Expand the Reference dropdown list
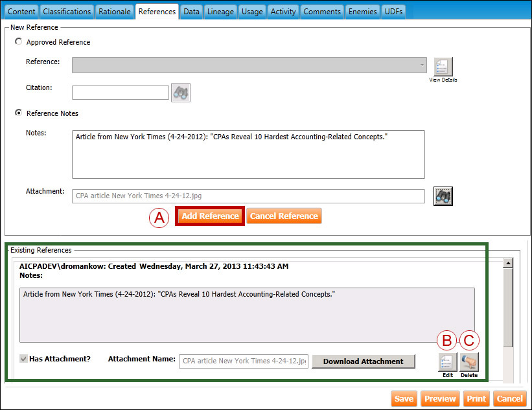Viewport: 532px width, 410px height. point(422,65)
